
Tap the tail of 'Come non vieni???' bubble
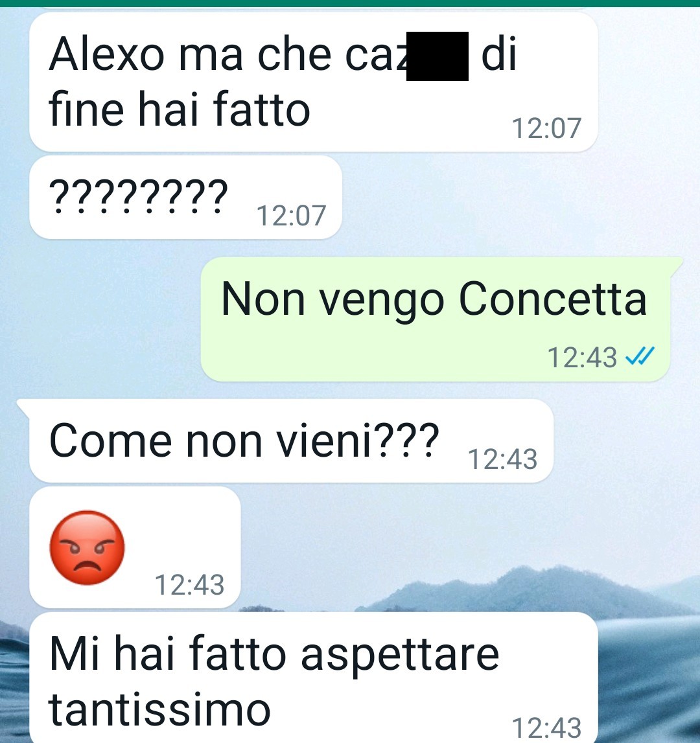click(x=23, y=407)
